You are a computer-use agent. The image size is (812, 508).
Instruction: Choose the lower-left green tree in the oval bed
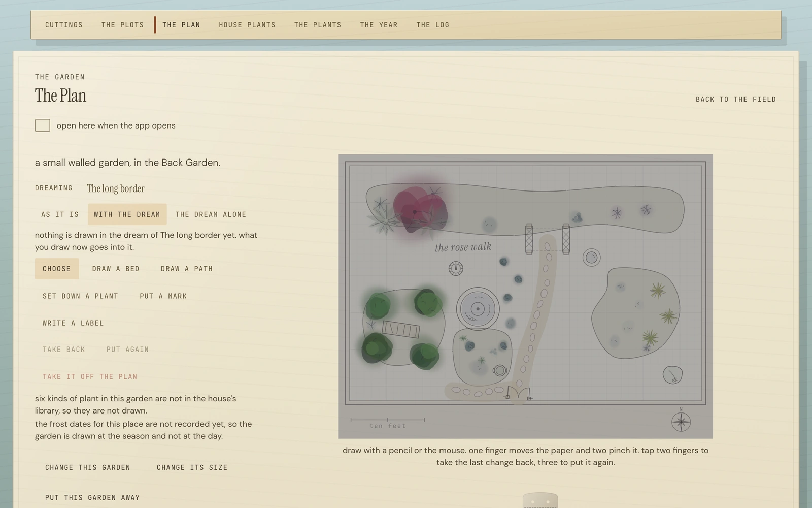click(x=377, y=348)
